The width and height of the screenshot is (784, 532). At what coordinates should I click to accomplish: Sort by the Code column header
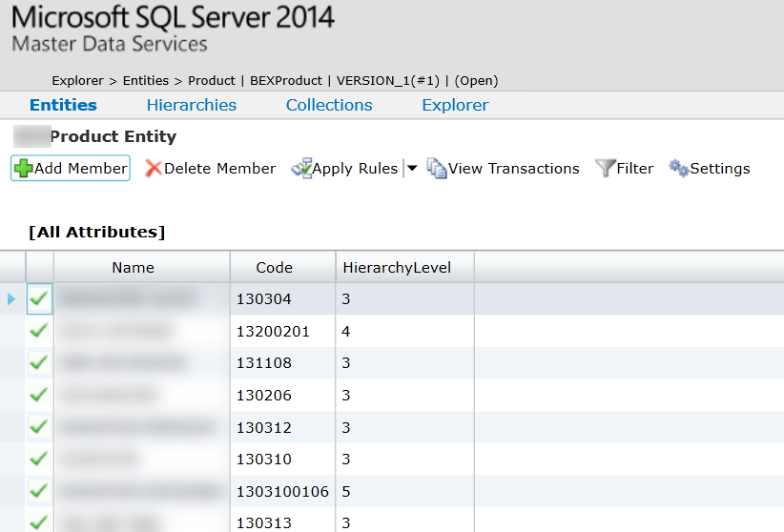point(283,268)
